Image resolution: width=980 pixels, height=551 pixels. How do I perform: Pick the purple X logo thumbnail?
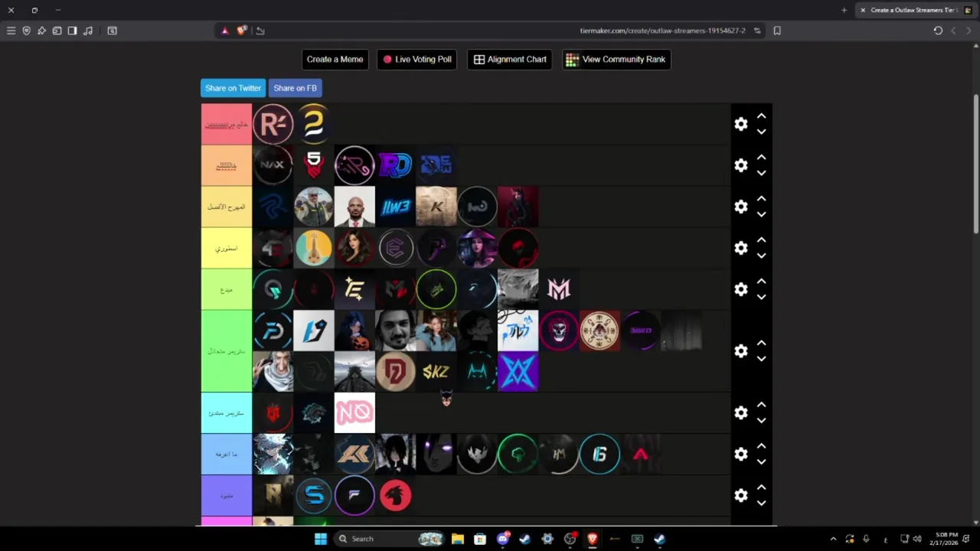pos(518,371)
